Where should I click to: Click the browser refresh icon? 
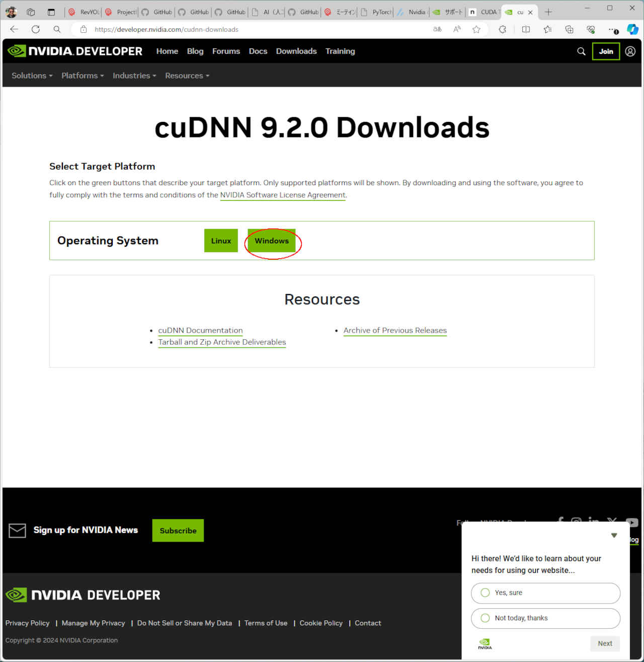(x=36, y=29)
